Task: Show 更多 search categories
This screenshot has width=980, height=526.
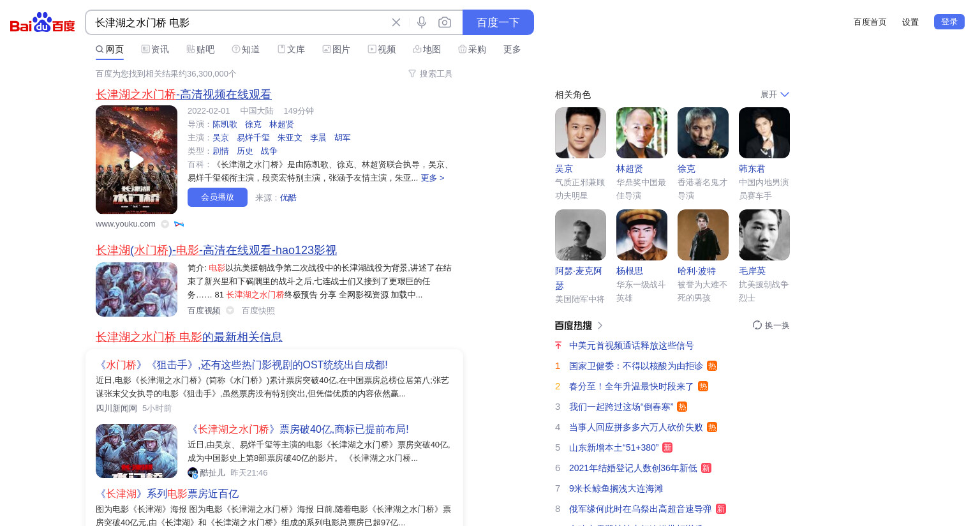Action: click(x=512, y=49)
